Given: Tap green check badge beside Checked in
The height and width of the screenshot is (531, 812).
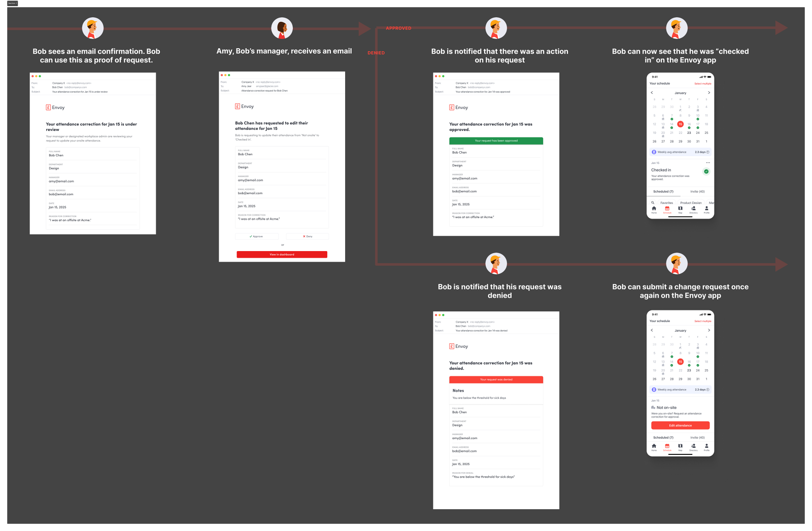Looking at the screenshot, I should 706,171.
